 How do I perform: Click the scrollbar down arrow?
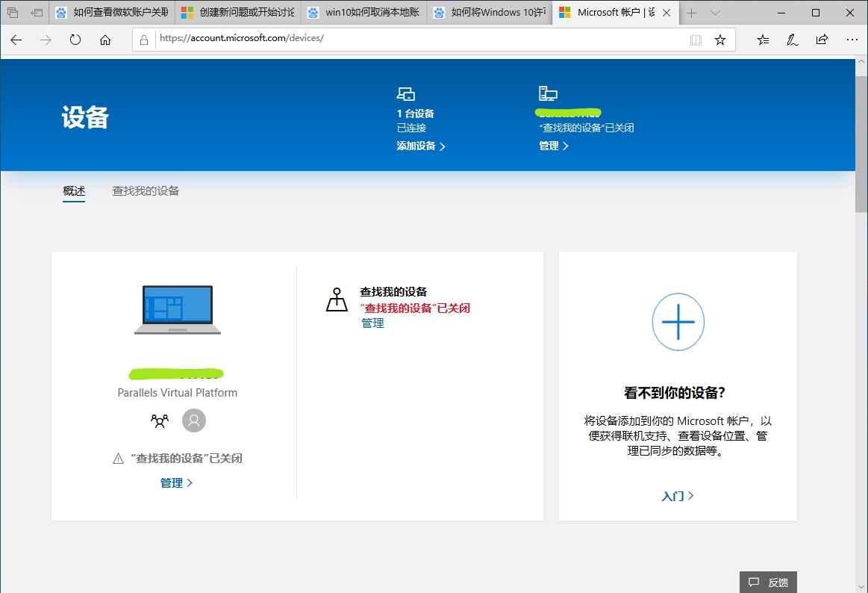(861, 586)
